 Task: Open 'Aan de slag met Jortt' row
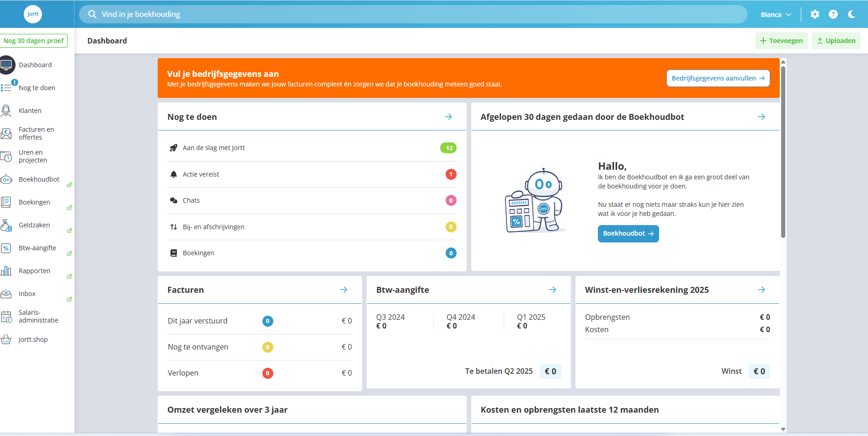[x=312, y=148]
